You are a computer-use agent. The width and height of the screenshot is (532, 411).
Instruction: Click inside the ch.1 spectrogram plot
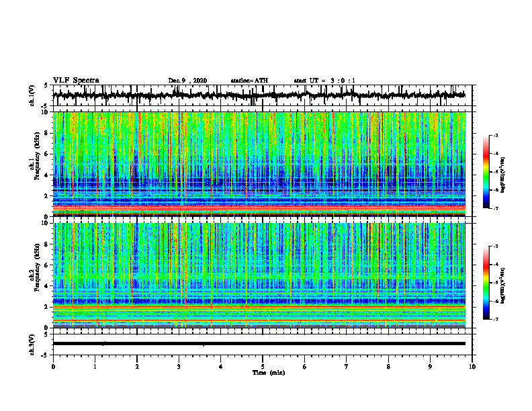(259, 164)
